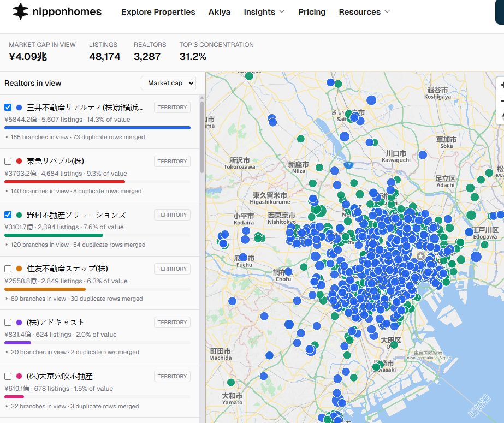Show TERRITORY for 三井不動産リアルティ
This screenshot has width=504, height=423.
(x=172, y=108)
